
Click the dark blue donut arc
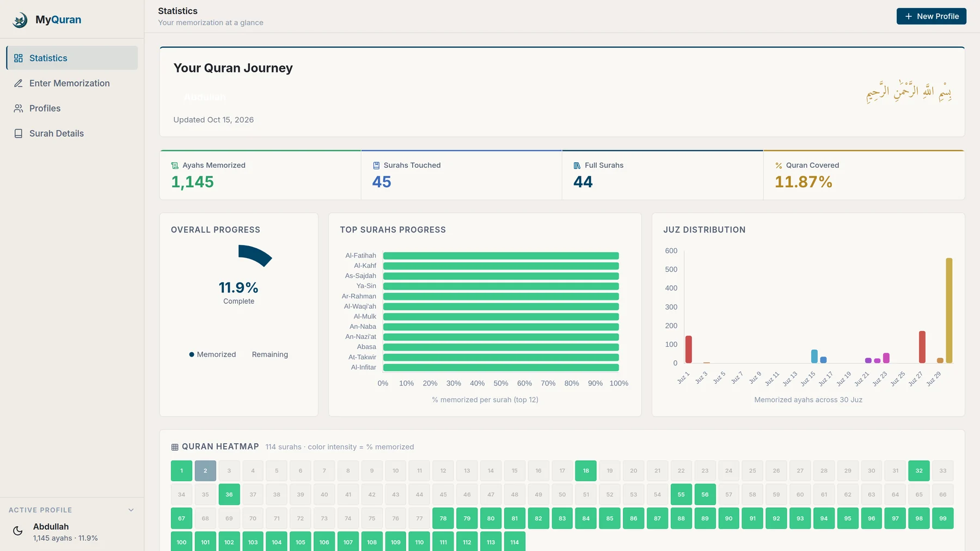256,255
